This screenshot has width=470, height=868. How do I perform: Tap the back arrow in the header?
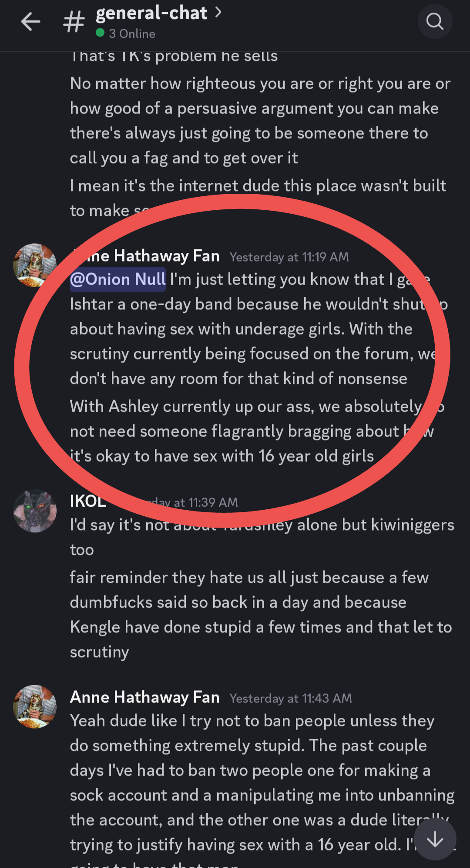[x=30, y=22]
